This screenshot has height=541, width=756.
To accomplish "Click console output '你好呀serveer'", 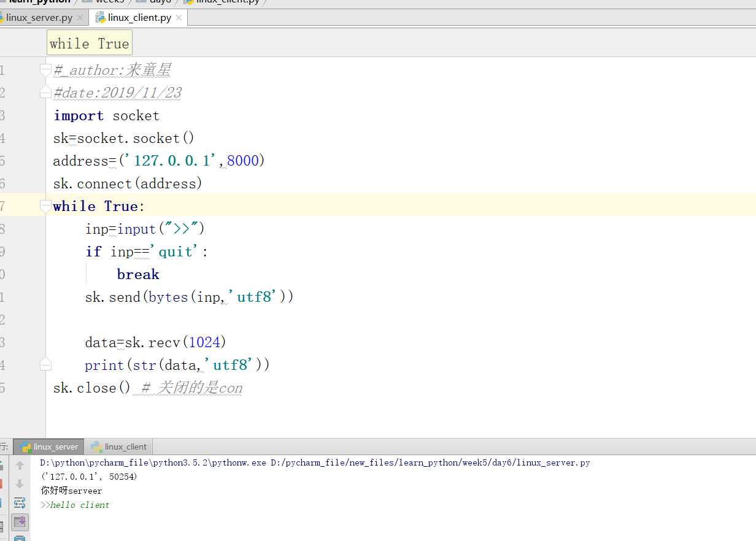I will pyautogui.click(x=71, y=491).
